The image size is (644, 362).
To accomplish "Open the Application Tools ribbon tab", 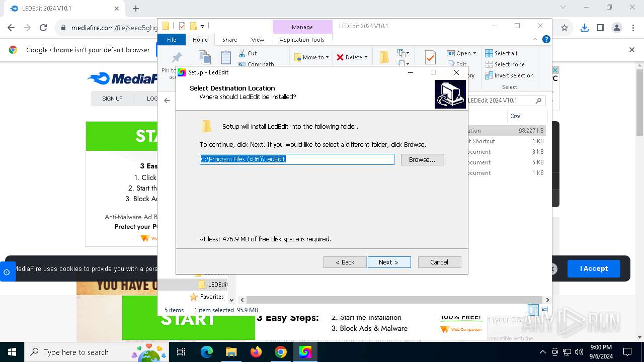I will 302,40.
